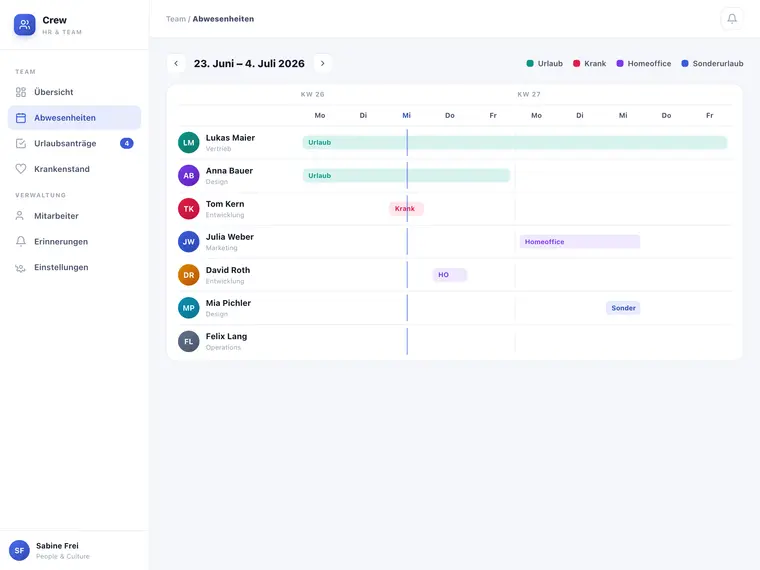Click the Krank red legend swatch
This screenshot has height=570, width=760.
point(576,63)
